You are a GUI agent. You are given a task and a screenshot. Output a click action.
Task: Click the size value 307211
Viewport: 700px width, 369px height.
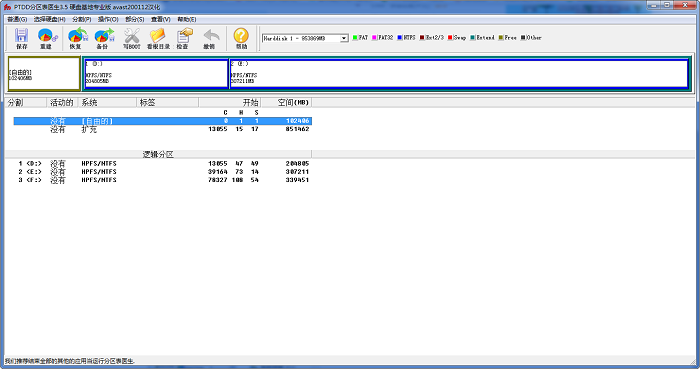click(x=297, y=172)
